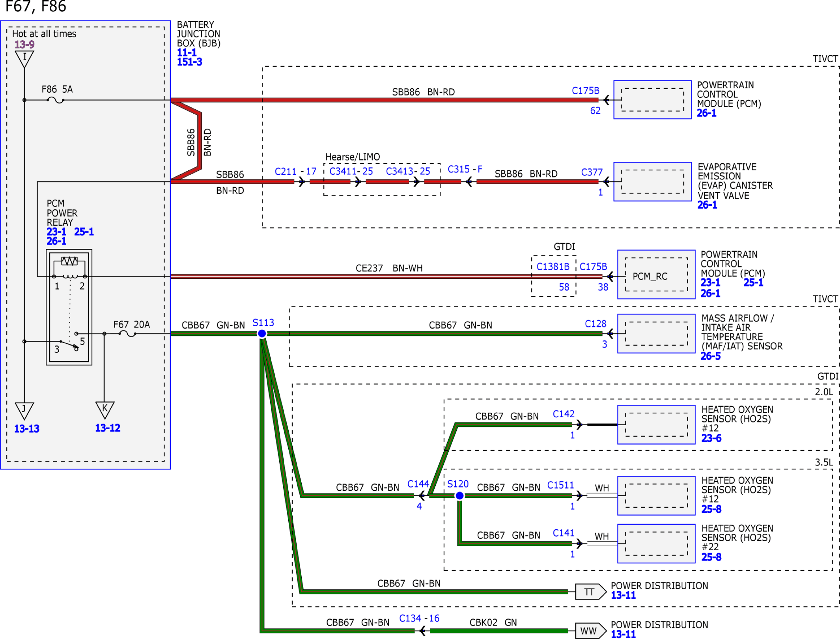Click connector label C3411-25
The width and height of the screenshot is (840, 639).
pyautogui.click(x=351, y=171)
